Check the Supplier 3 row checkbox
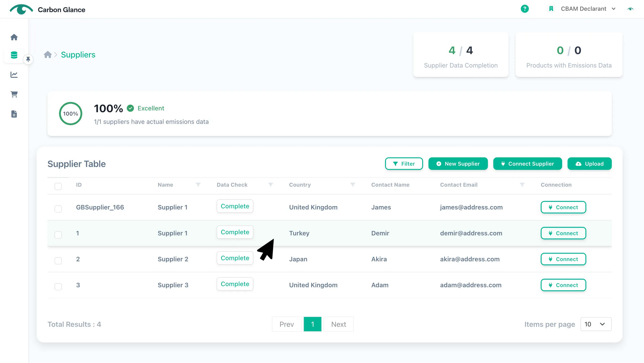Image resolution: width=644 pixels, height=363 pixels. (x=58, y=287)
